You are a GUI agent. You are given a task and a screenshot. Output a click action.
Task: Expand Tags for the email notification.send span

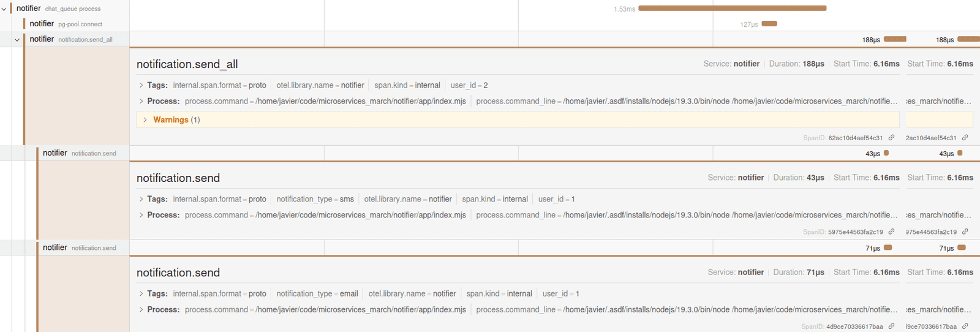pyautogui.click(x=141, y=294)
